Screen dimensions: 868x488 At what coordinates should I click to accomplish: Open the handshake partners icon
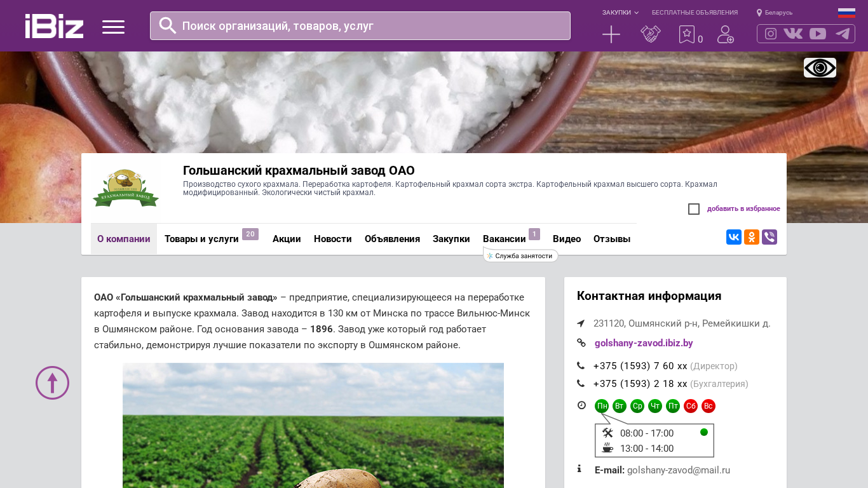(x=651, y=34)
